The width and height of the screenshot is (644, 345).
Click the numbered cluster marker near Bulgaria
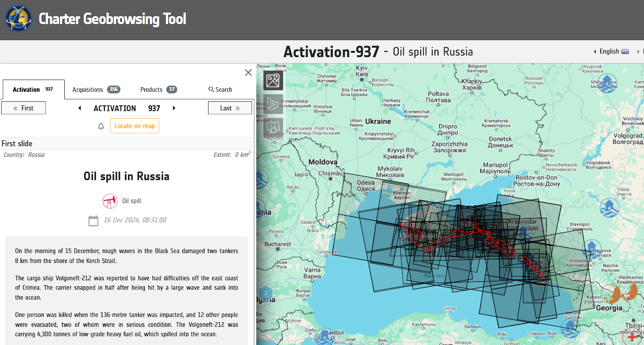[x=266, y=293]
